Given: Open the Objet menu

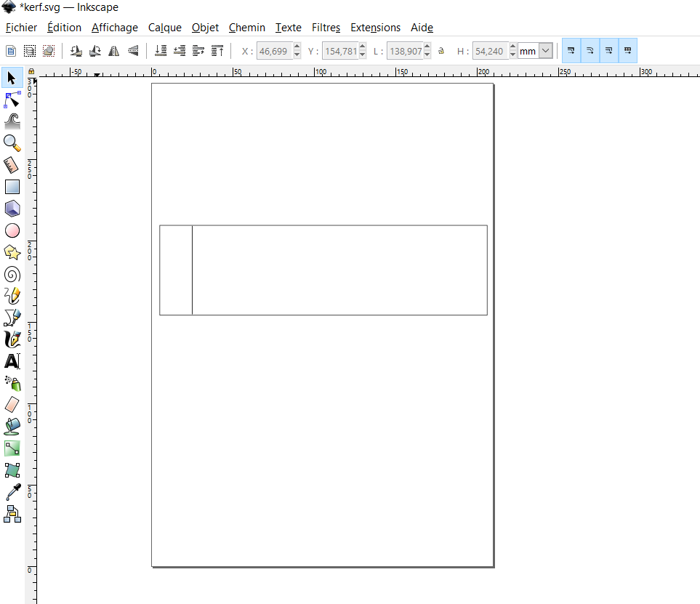Looking at the screenshot, I should 206,28.
